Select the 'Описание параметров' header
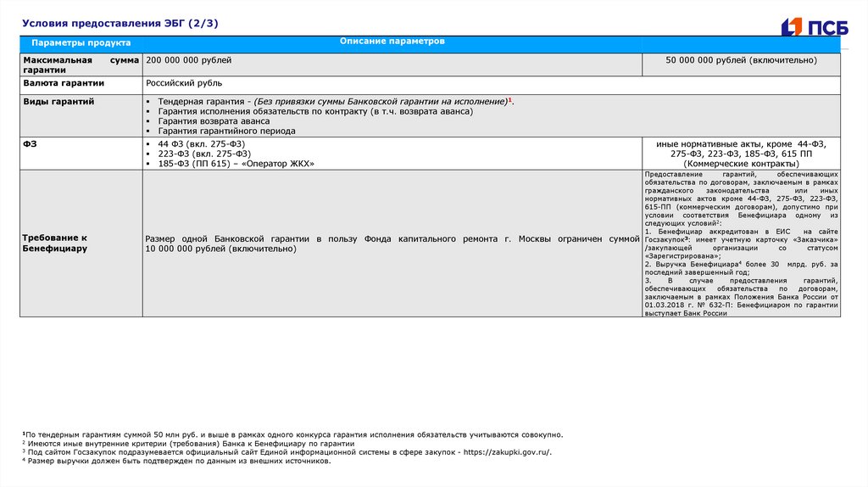The height and width of the screenshot is (487, 868). pos(392,41)
